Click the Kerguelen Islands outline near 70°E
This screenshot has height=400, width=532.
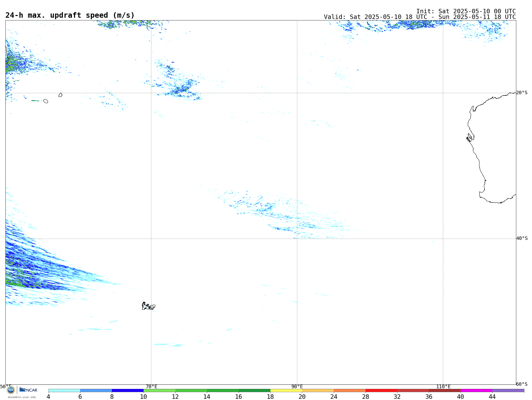(x=149, y=306)
